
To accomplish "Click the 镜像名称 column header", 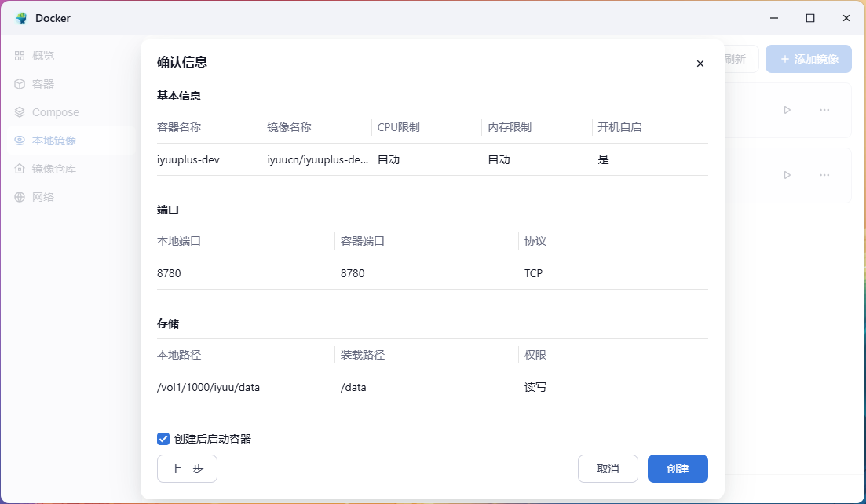I will [290, 127].
